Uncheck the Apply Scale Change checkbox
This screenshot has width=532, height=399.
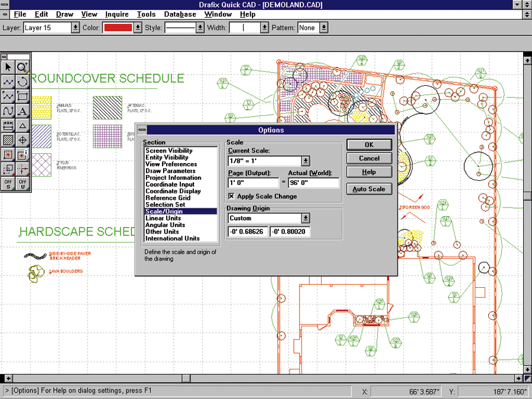(x=232, y=196)
